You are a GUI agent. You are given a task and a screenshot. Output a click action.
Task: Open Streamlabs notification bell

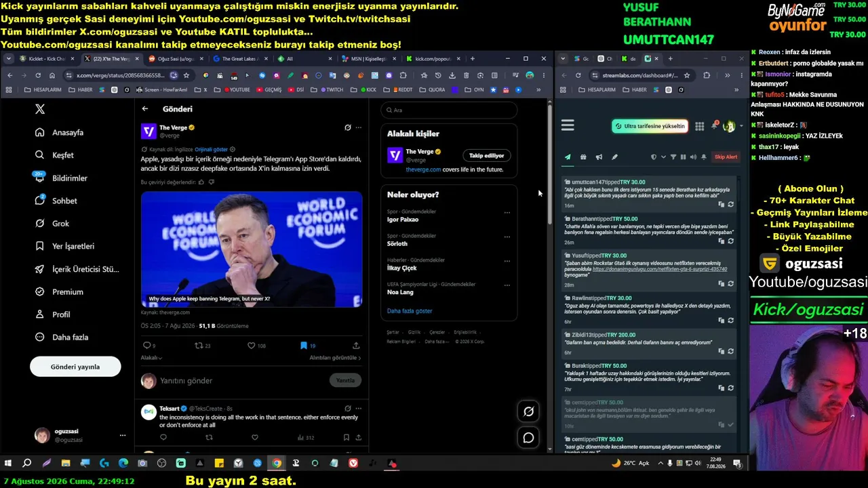tap(714, 126)
